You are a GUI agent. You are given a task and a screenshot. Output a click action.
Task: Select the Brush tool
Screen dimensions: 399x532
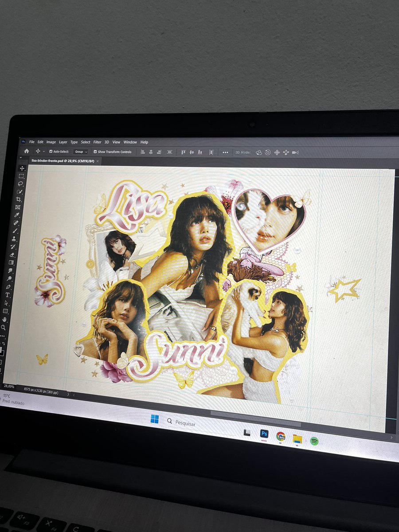15,231
